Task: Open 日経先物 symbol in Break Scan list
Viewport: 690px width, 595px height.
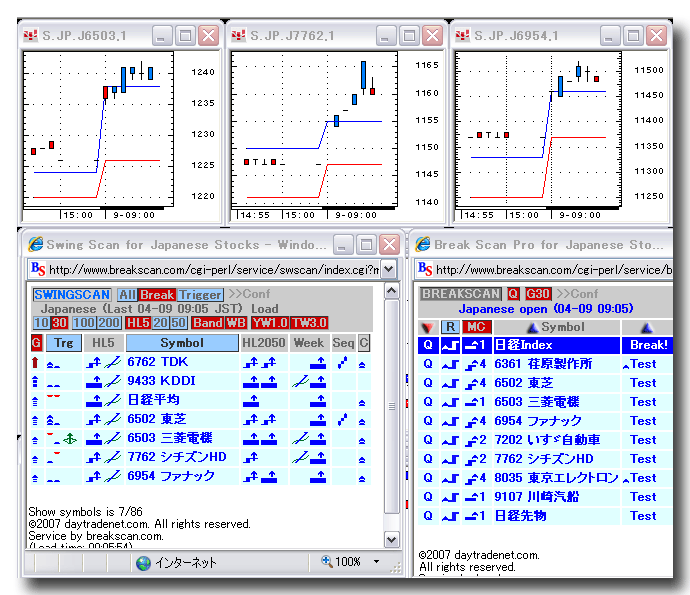Action: (520, 516)
